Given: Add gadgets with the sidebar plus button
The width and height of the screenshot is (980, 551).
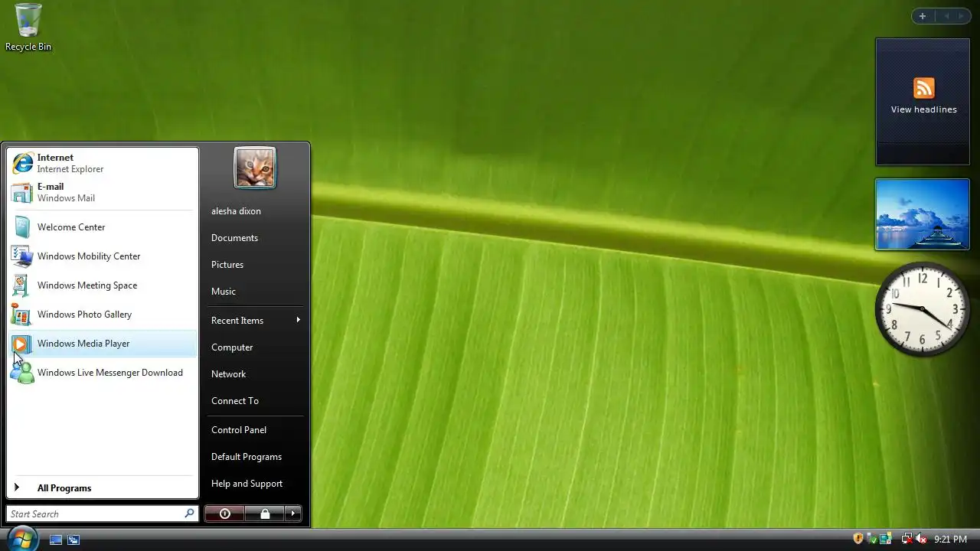Looking at the screenshot, I should tap(923, 16).
